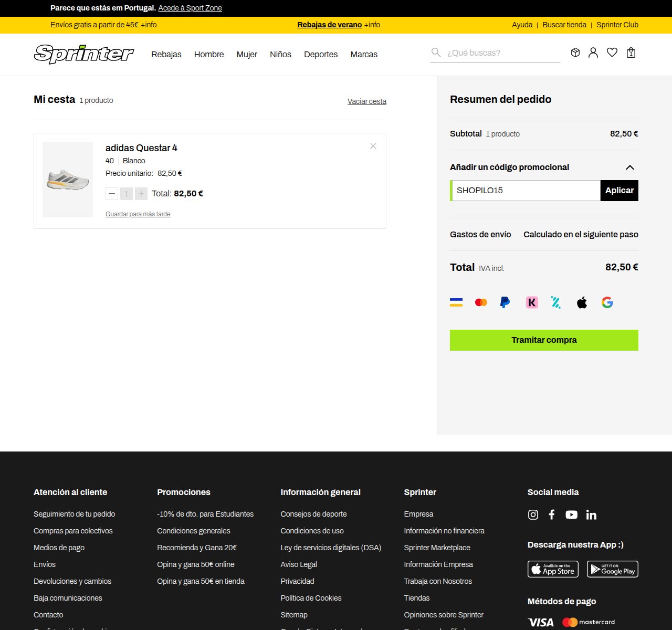Open Política de Cookies link
Image resolution: width=672 pixels, height=630 pixels.
tap(311, 598)
